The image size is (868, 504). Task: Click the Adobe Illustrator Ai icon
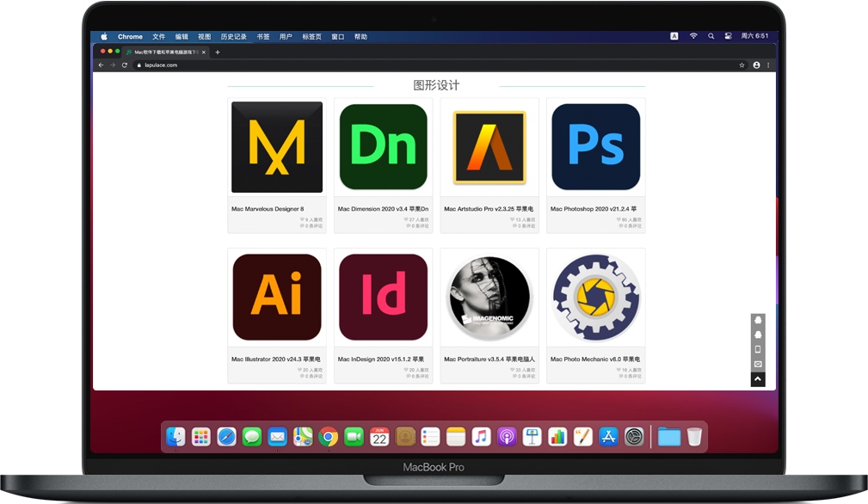[x=276, y=298]
